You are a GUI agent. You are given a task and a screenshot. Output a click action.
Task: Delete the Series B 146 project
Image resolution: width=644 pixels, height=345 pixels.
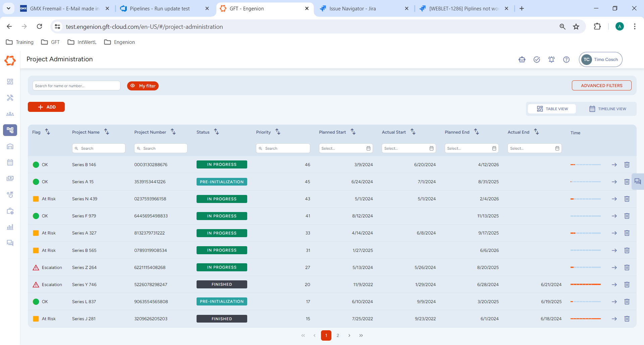click(627, 165)
